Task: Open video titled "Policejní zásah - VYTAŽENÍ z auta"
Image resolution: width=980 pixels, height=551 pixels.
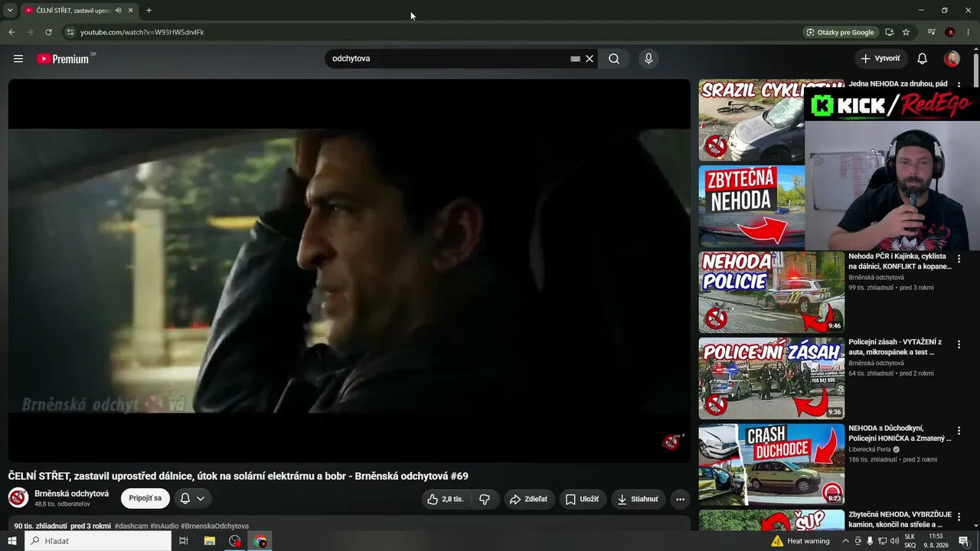Action: pyautogui.click(x=896, y=347)
